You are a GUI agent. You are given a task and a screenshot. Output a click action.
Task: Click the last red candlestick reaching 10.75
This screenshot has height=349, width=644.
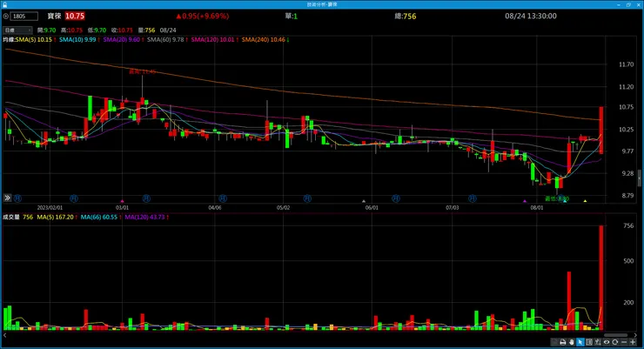coord(600,131)
